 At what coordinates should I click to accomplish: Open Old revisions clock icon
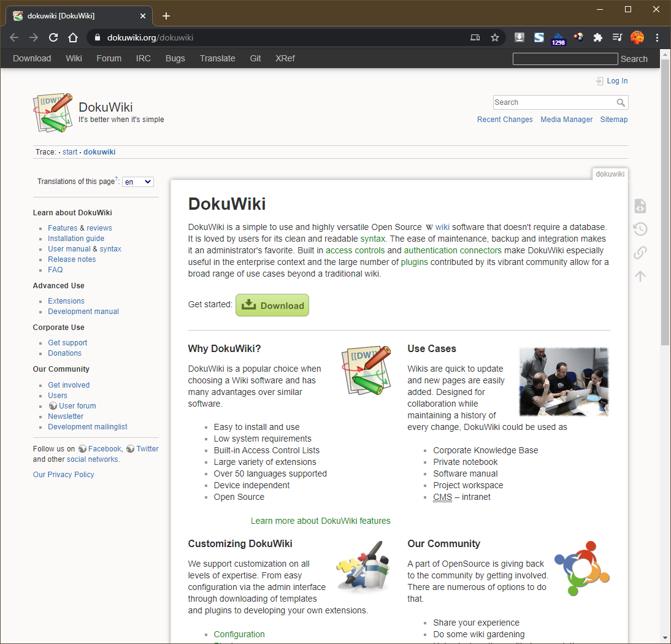[640, 229]
